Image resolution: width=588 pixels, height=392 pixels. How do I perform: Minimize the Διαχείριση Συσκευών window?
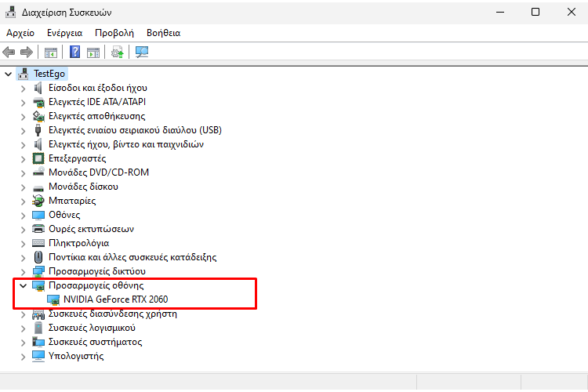(x=500, y=12)
